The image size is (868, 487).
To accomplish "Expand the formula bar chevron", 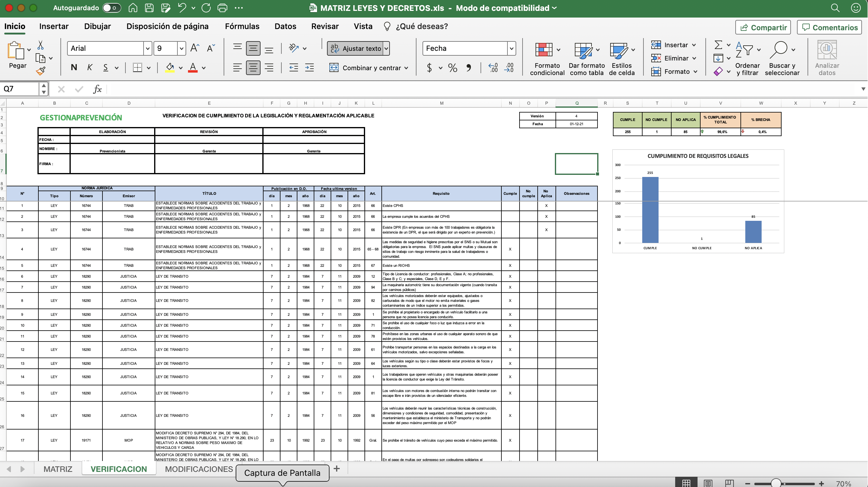I will pos(863,89).
